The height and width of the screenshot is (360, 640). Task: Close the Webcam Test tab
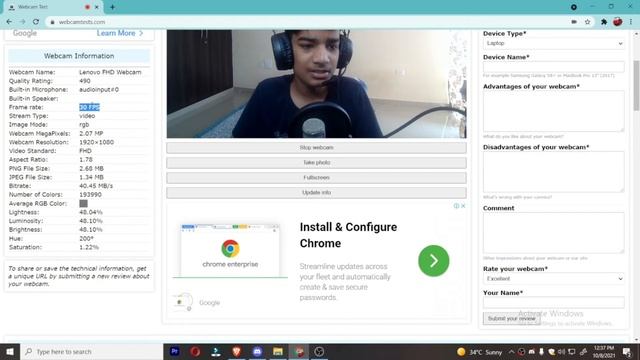tap(97, 7)
